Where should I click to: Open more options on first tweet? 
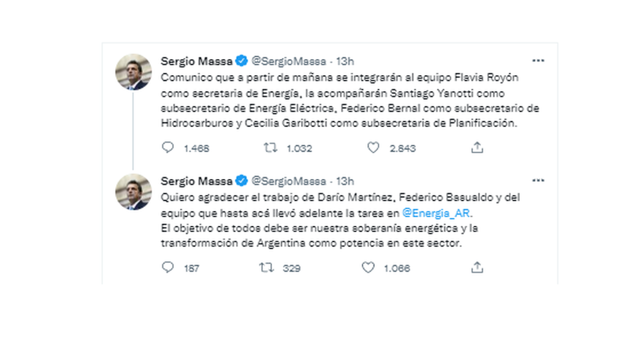tap(538, 61)
